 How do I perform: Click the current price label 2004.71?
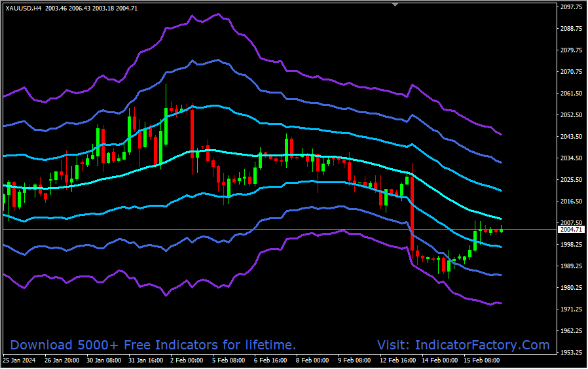(x=572, y=229)
